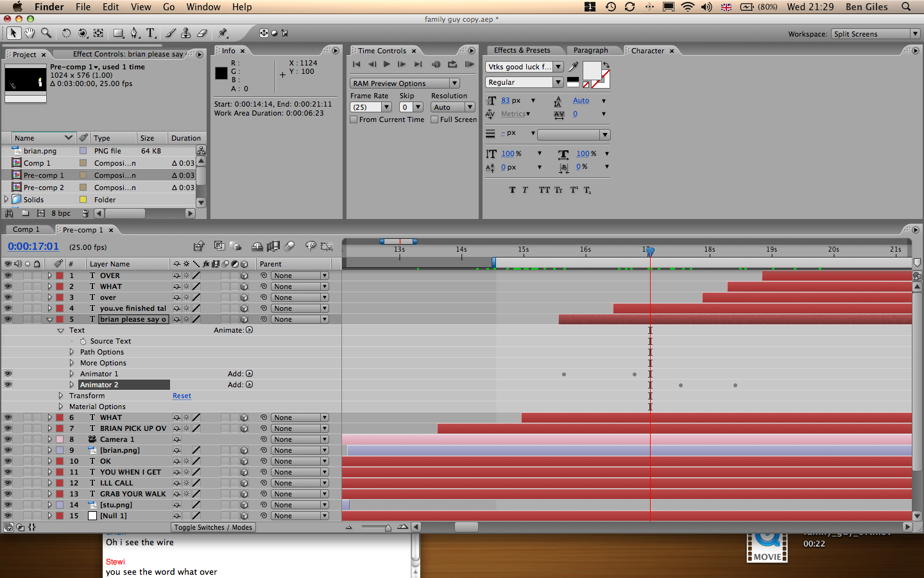Start RAM preview icon
The width and height of the screenshot is (924, 578).
[470, 64]
